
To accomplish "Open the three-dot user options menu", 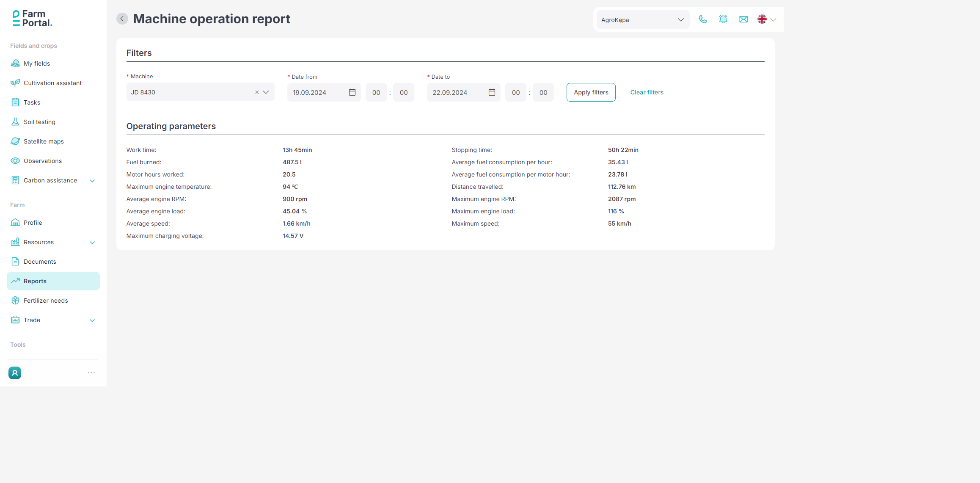I will click(x=91, y=373).
